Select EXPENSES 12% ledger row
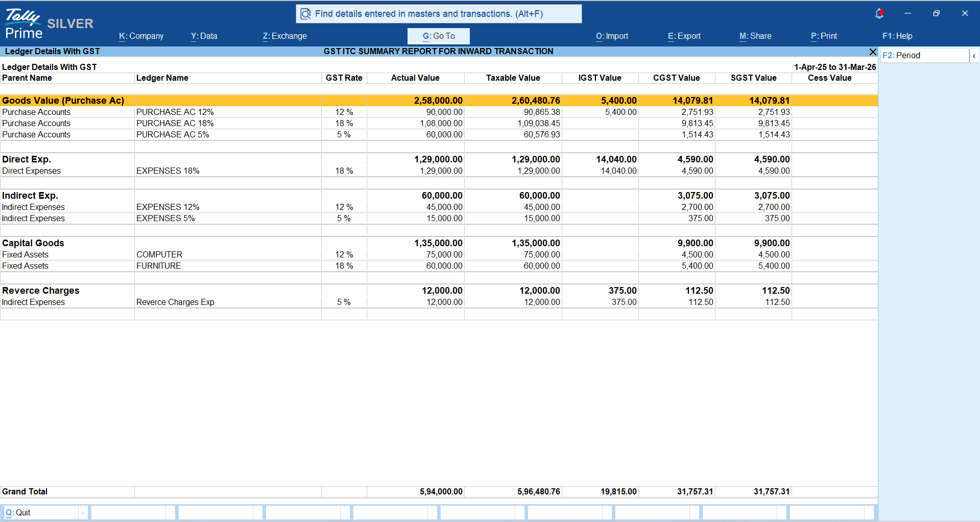Image resolution: width=980 pixels, height=522 pixels. coord(439,207)
